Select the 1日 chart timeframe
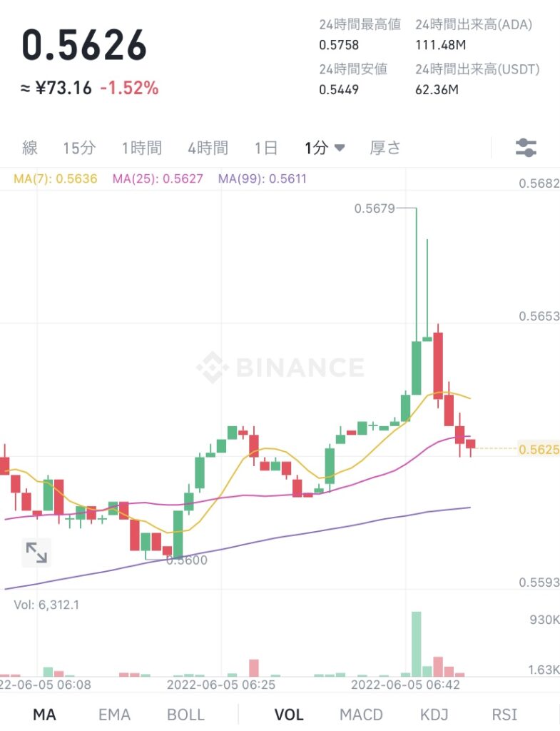The image size is (560, 731). (266, 148)
